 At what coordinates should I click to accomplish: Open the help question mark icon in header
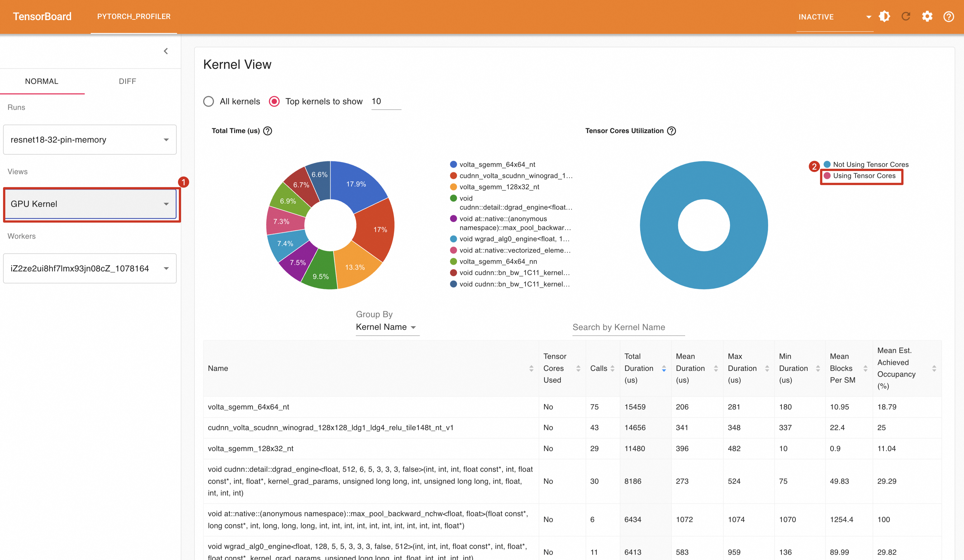coord(949,16)
